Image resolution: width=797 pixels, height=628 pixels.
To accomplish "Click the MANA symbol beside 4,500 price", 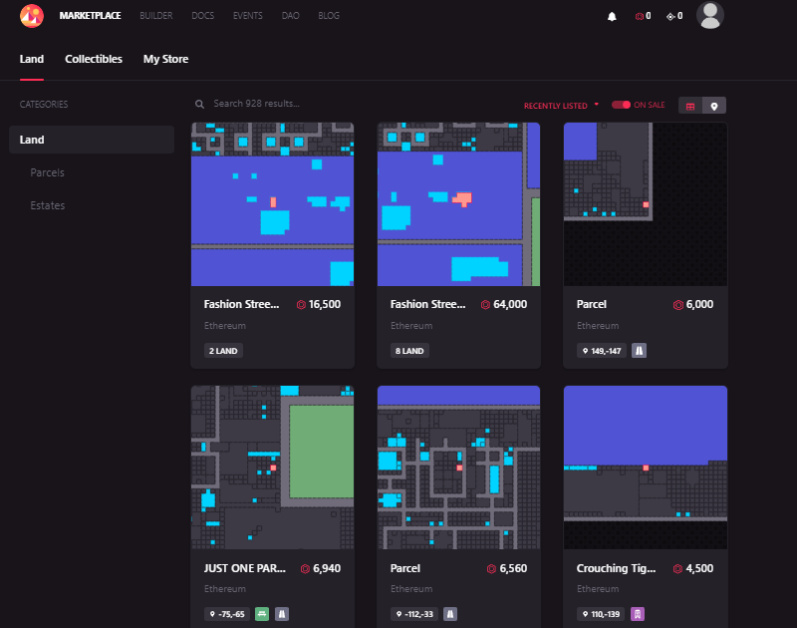I will click(678, 569).
